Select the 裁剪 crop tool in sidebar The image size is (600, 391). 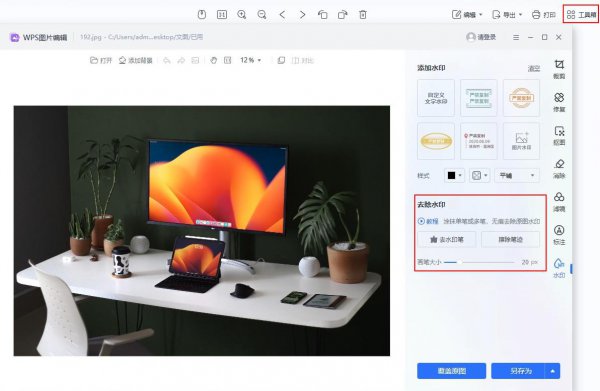559,69
